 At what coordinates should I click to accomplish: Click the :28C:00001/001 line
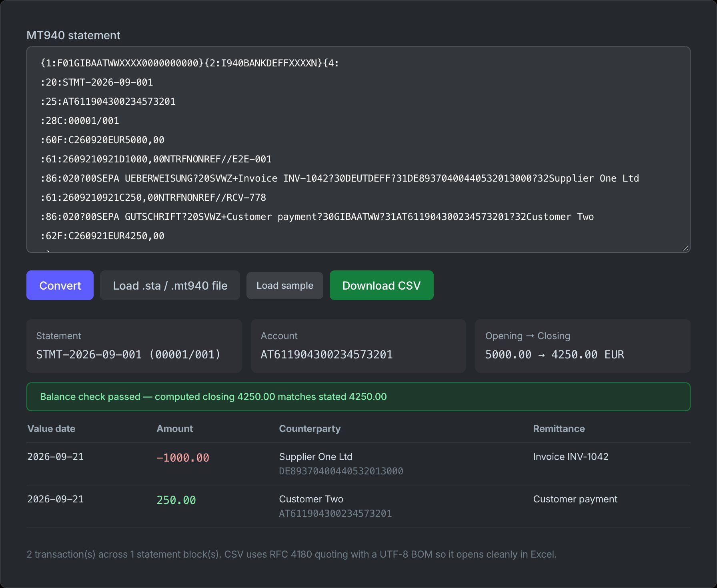click(x=80, y=121)
